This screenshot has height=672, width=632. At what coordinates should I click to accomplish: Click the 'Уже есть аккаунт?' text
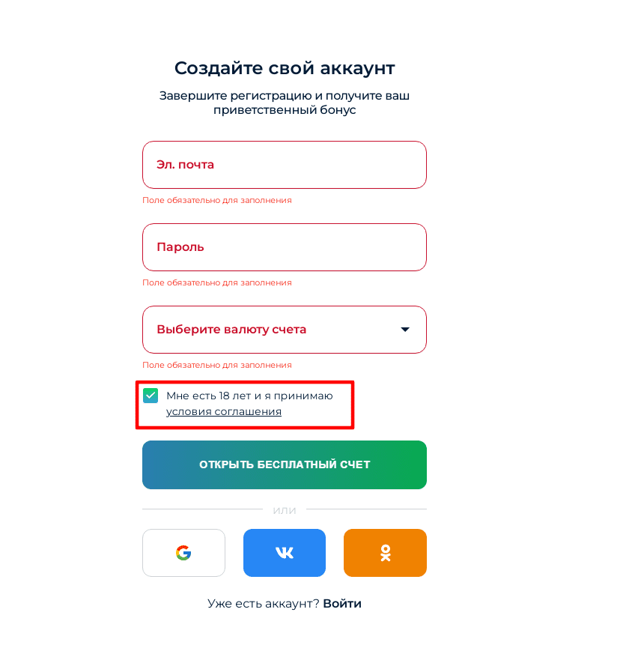[x=264, y=603]
